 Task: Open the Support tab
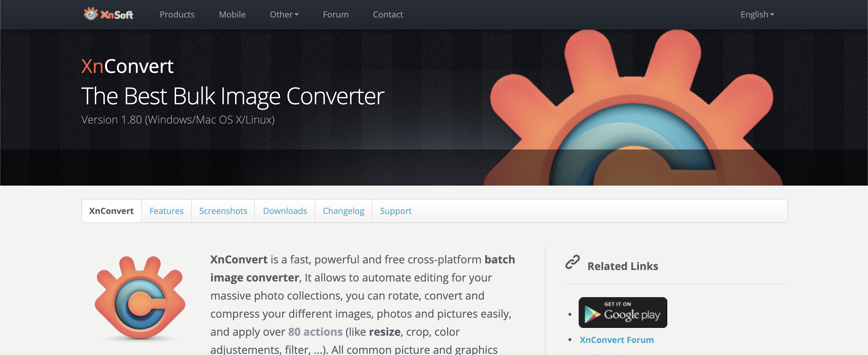[396, 210]
